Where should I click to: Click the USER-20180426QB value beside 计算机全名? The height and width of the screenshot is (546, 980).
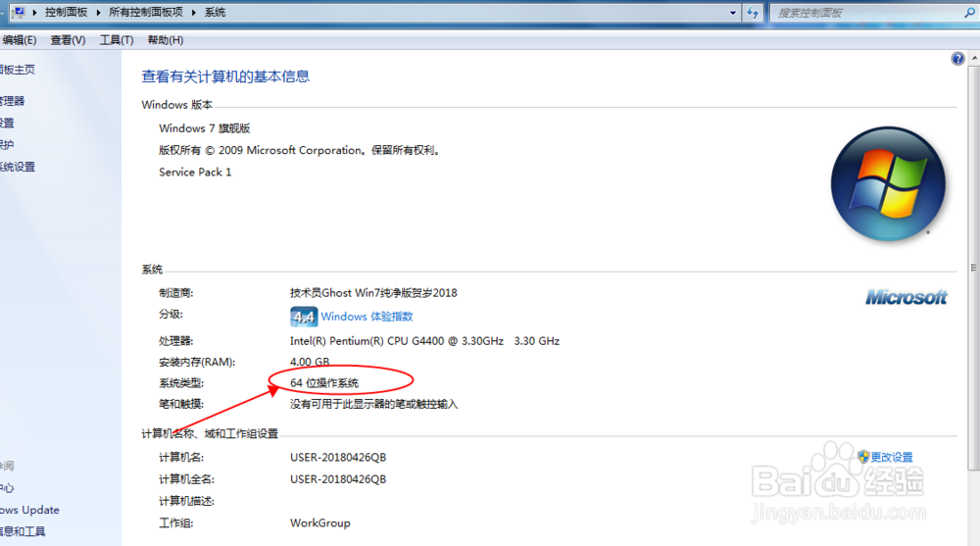(338, 479)
